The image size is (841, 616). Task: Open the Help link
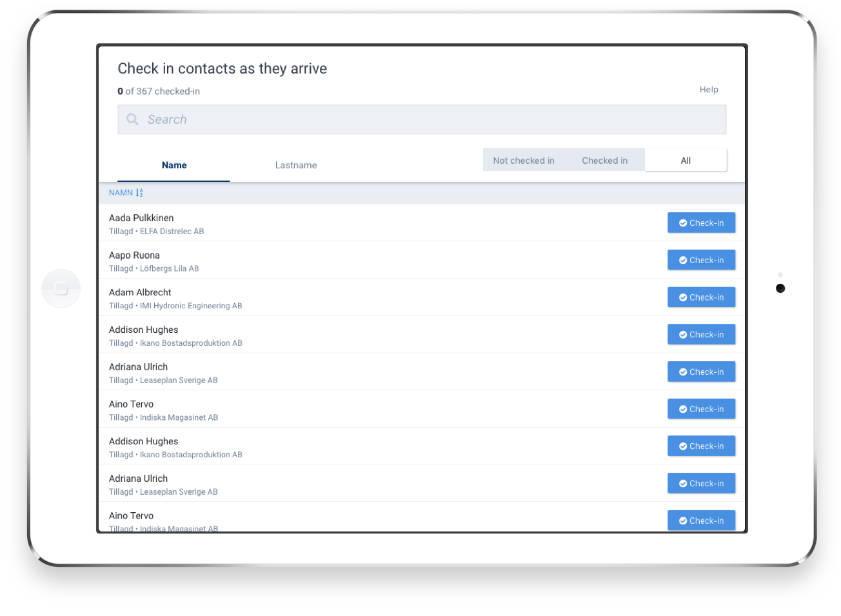click(x=709, y=90)
